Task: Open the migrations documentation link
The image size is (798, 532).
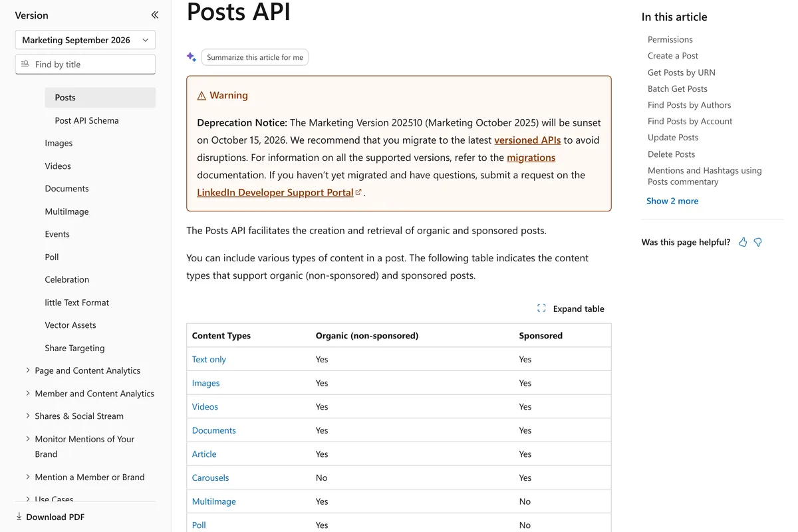Action: [x=531, y=158]
